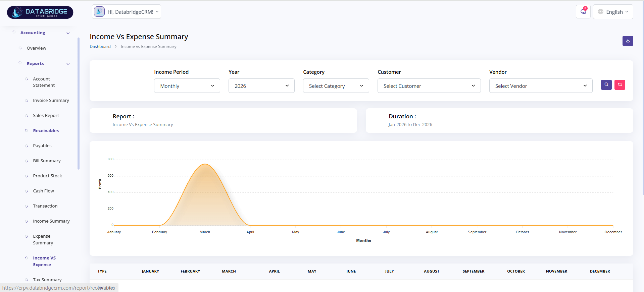Click the SEPTEMBER column header
The height and width of the screenshot is (292, 644).
[474, 272]
